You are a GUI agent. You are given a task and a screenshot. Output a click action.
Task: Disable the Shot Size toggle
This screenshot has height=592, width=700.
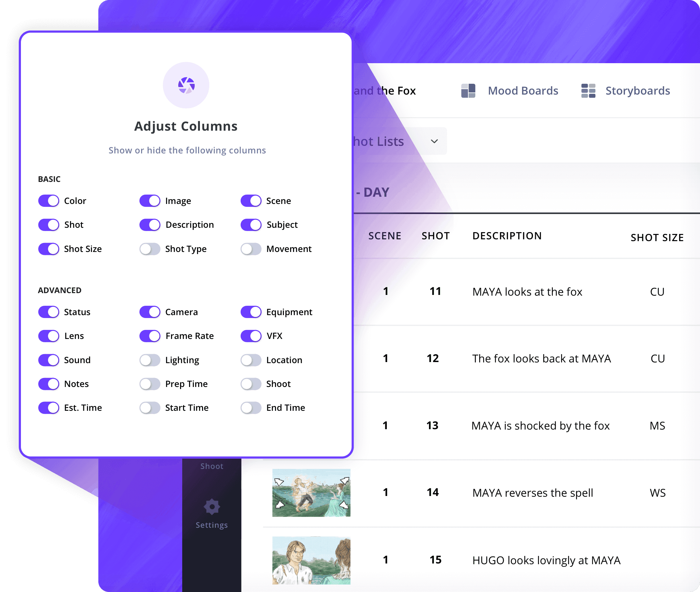pos(49,249)
